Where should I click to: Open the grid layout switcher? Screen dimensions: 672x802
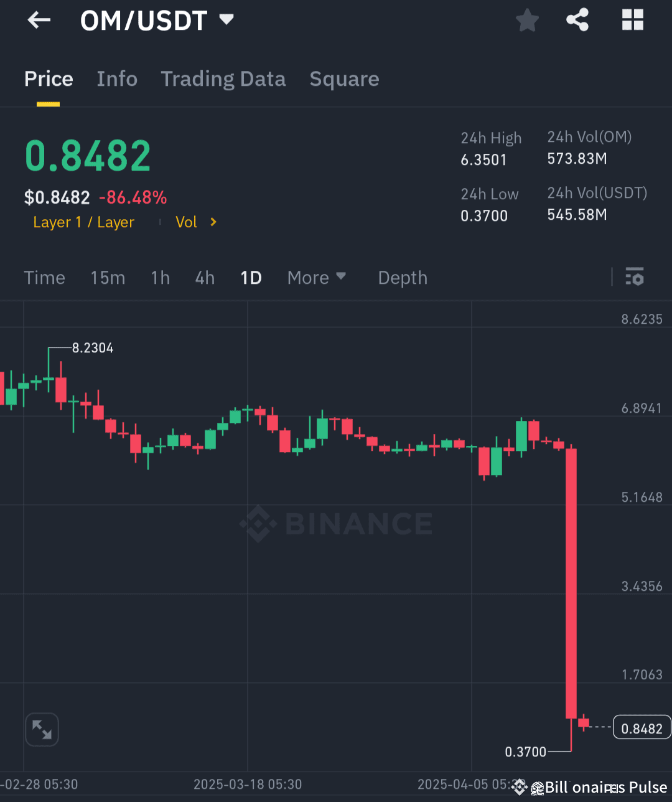tap(632, 19)
